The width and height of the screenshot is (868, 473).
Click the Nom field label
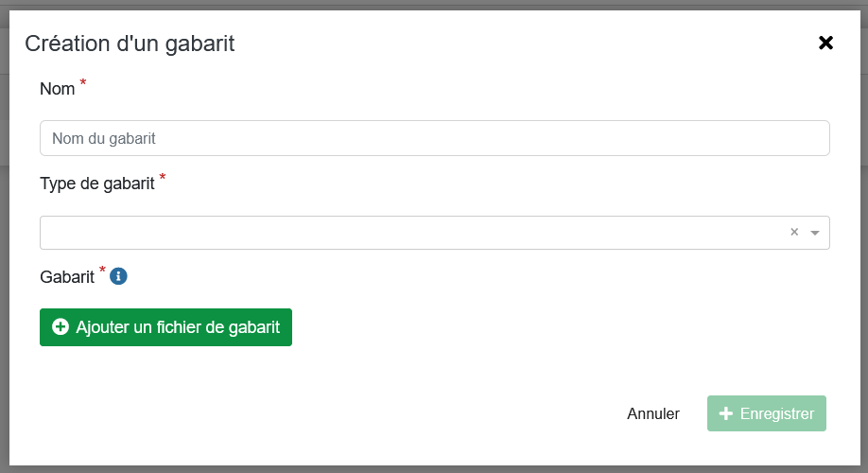[58, 89]
